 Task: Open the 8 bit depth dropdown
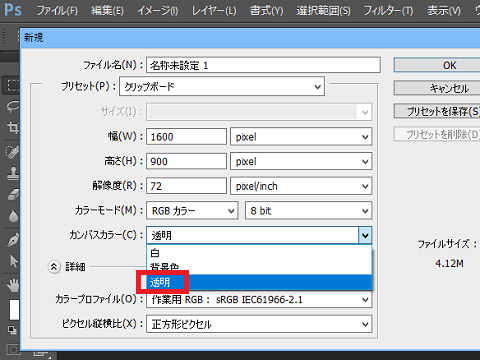[308, 211]
